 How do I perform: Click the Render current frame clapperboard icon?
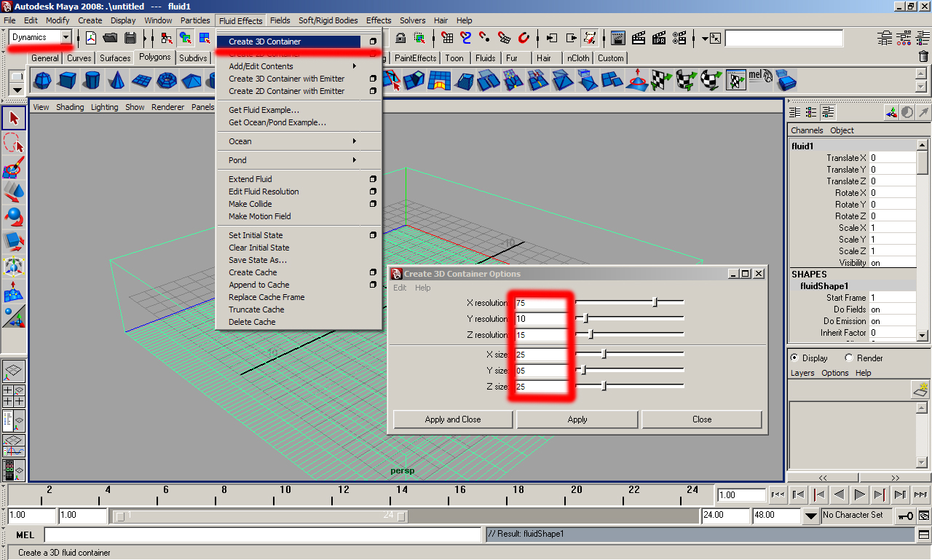[639, 38]
